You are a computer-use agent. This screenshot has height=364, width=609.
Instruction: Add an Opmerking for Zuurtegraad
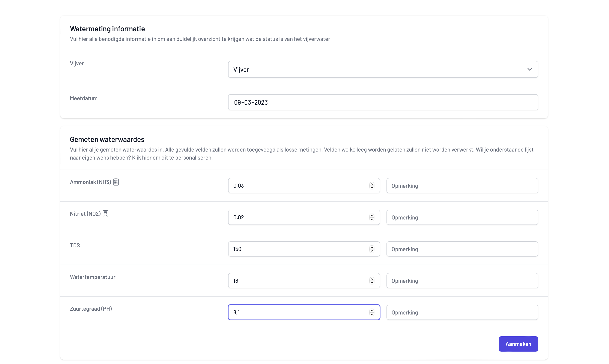point(462,312)
